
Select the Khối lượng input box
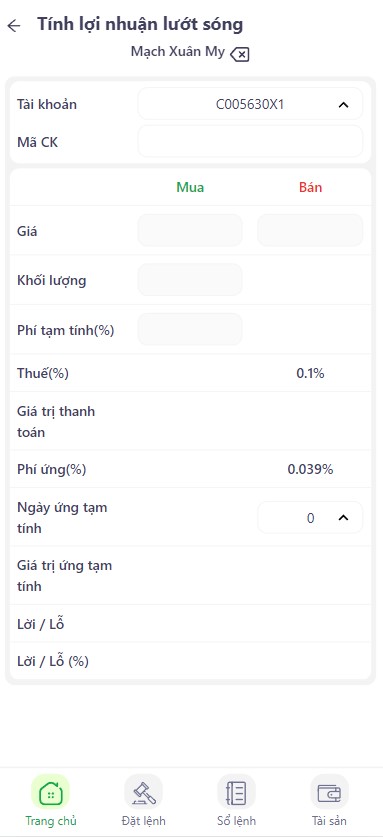(190, 280)
